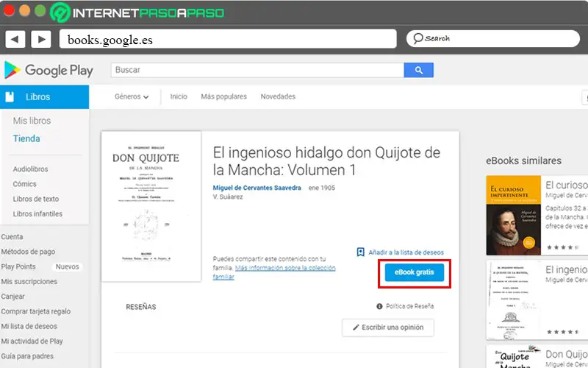This screenshot has width=588, height=368.
Task: Open El Curioso Impertinente cover thumbnail
Action: point(513,215)
